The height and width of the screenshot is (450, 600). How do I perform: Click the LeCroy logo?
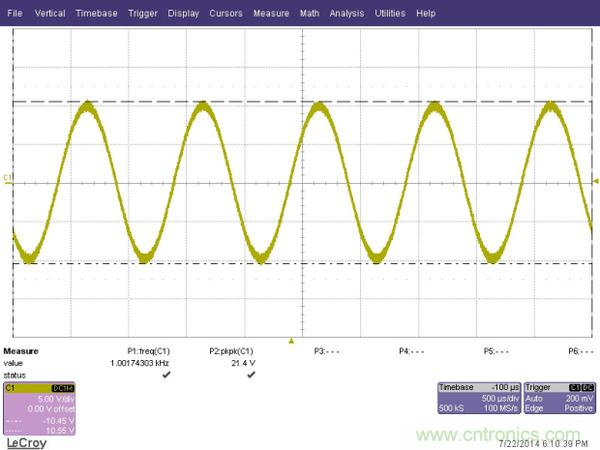coord(26,440)
